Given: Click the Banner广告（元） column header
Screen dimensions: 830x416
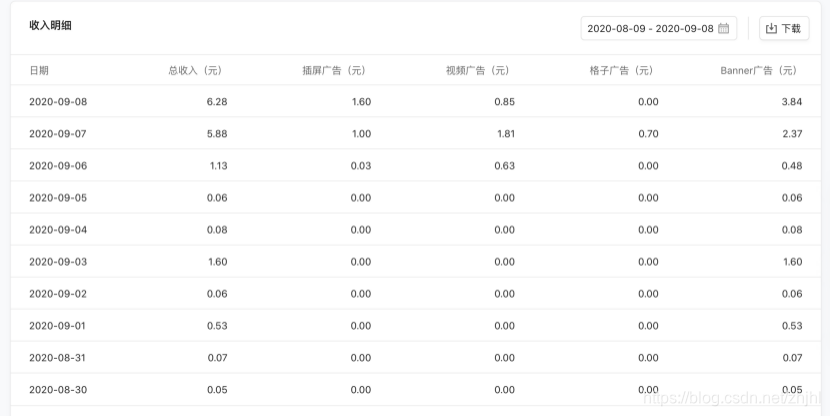Looking at the screenshot, I should pyautogui.click(x=761, y=70).
